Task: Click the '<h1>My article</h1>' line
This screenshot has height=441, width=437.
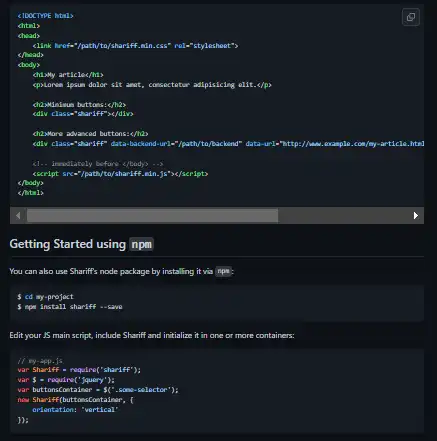Action: (68, 75)
